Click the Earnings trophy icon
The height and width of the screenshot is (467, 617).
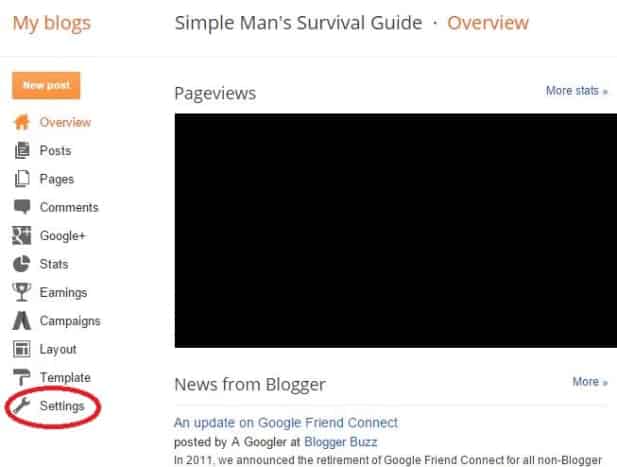click(x=22, y=292)
